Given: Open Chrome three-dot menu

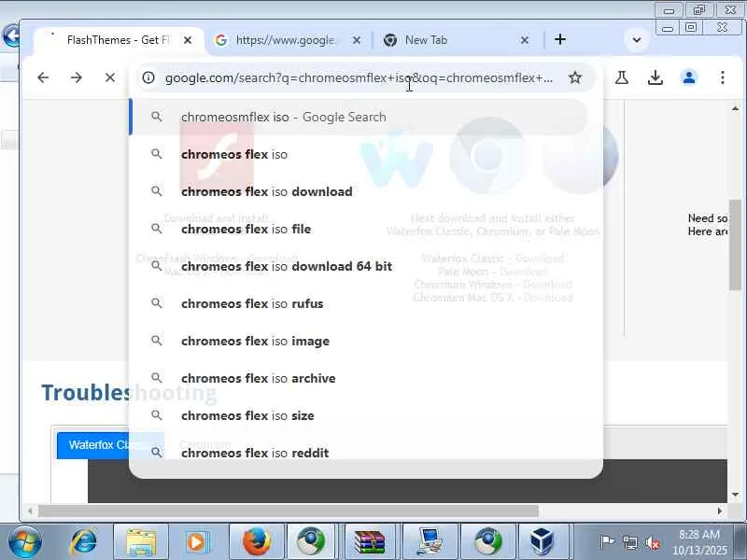Looking at the screenshot, I should [x=723, y=77].
